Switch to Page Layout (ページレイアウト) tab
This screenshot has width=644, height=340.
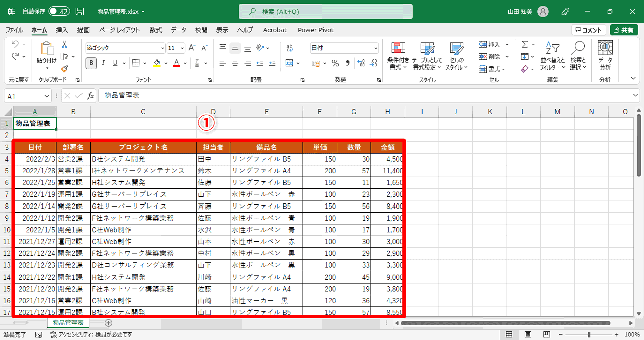(x=120, y=30)
